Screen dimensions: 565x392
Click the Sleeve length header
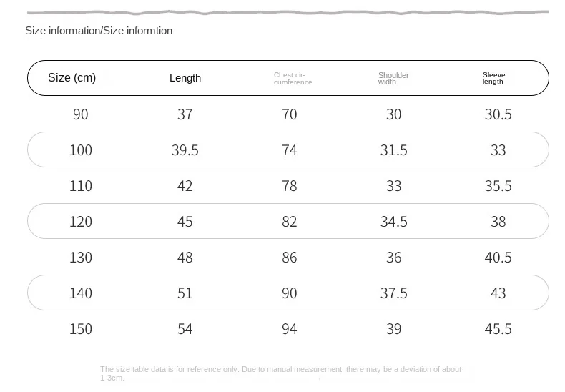pyautogui.click(x=494, y=78)
